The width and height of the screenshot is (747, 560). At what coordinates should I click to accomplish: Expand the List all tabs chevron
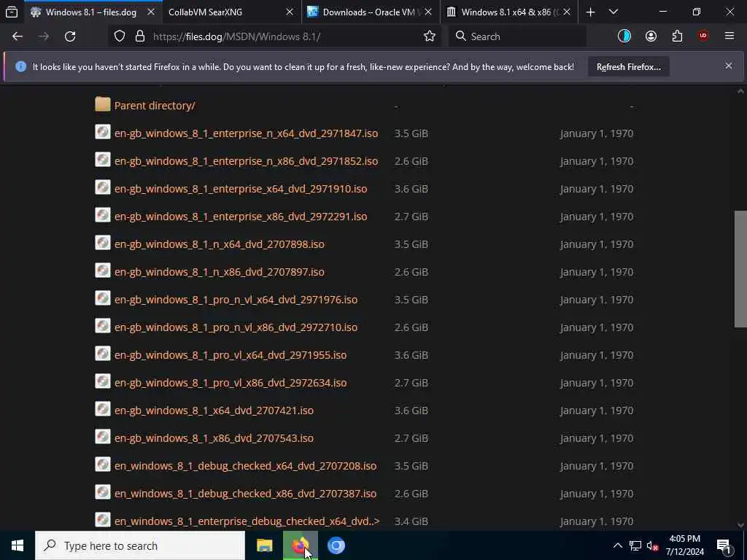pyautogui.click(x=614, y=12)
